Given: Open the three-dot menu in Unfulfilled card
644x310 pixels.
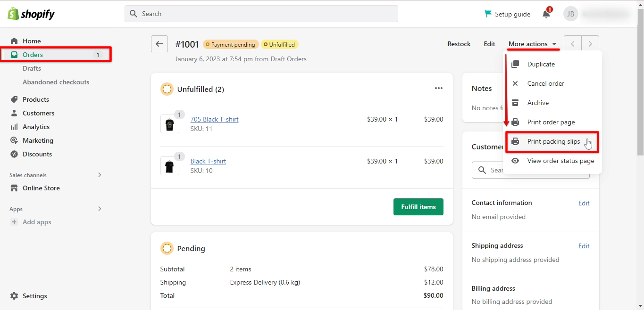Looking at the screenshot, I should pos(438,88).
